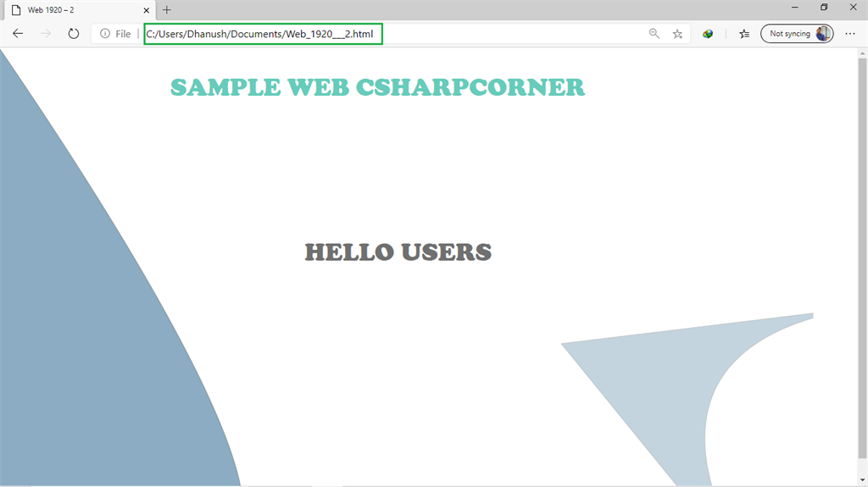Image resolution: width=868 pixels, height=487 pixels.
Task: Close the Web 1920 – 2 tab
Action: click(146, 10)
